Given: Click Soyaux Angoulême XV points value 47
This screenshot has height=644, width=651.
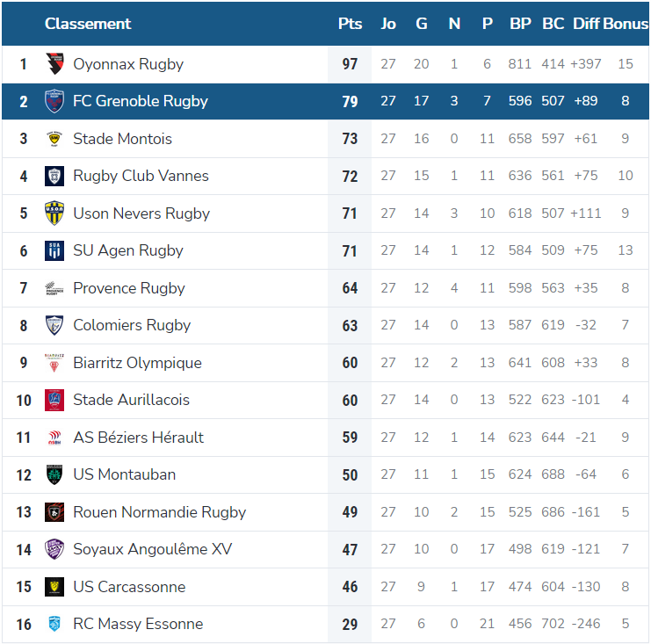Looking at the screenshot, I should click(350, 549).
